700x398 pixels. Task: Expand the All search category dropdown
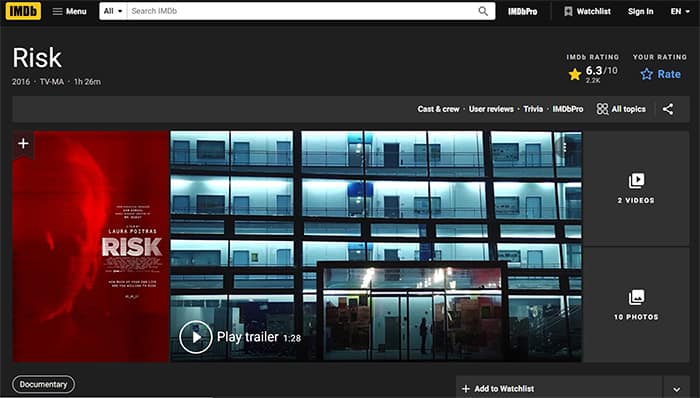(113, 11)
